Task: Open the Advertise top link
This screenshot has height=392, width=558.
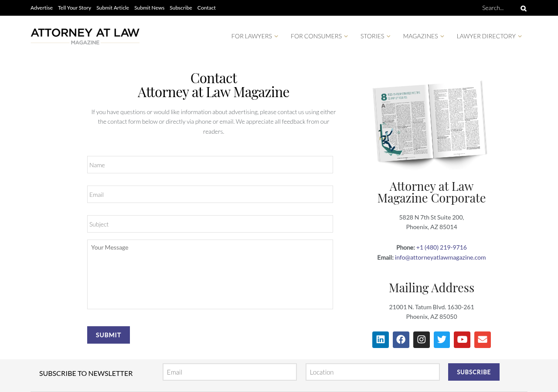Action: pos(41,8)
